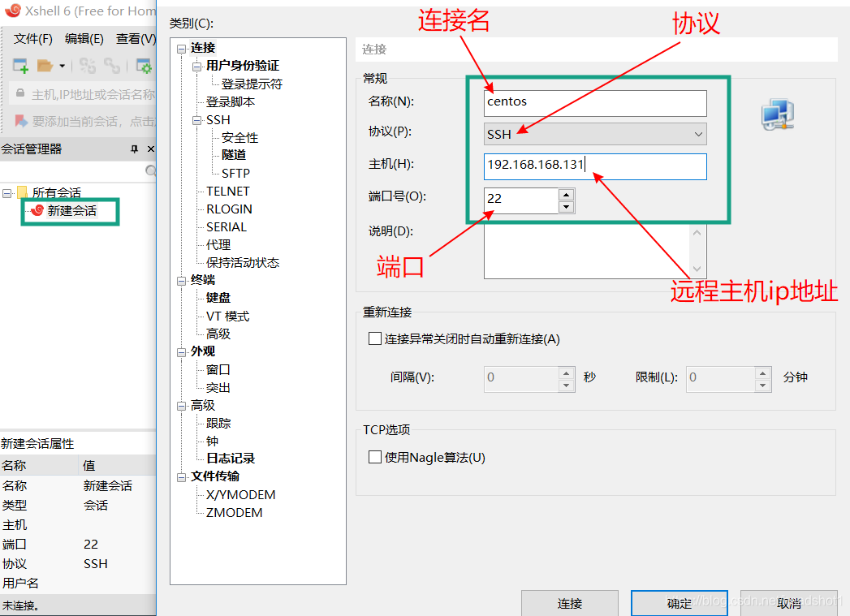Select SERIAL in category tree
Screen dimensions: 850x616
[226, 227]
